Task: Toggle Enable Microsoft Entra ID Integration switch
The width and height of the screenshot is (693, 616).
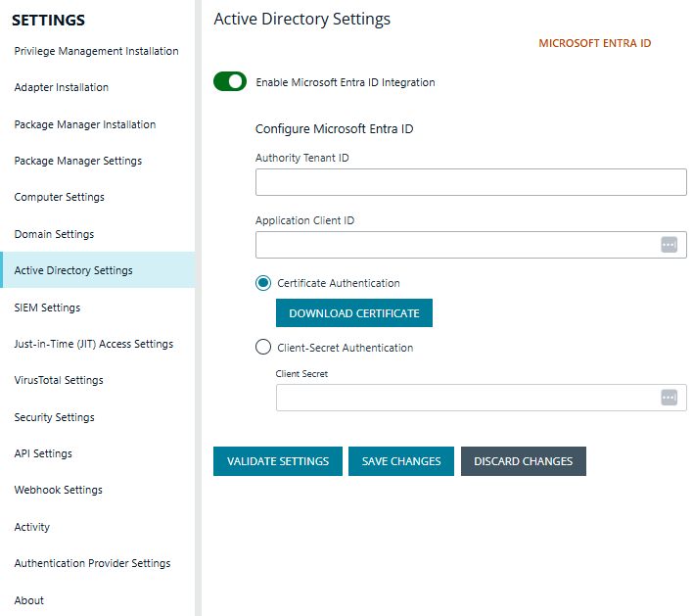Action: 230,81
